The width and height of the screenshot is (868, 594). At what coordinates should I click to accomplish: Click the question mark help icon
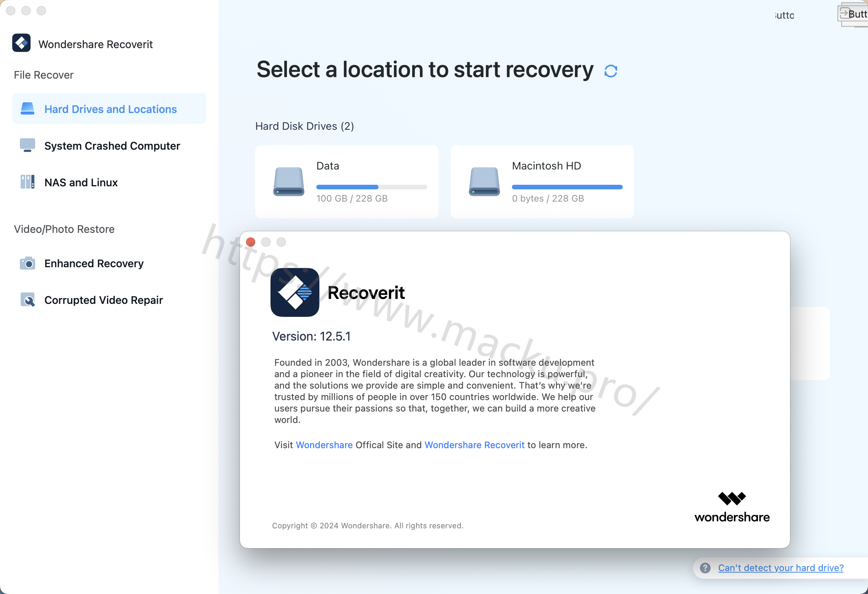(705, 568)
